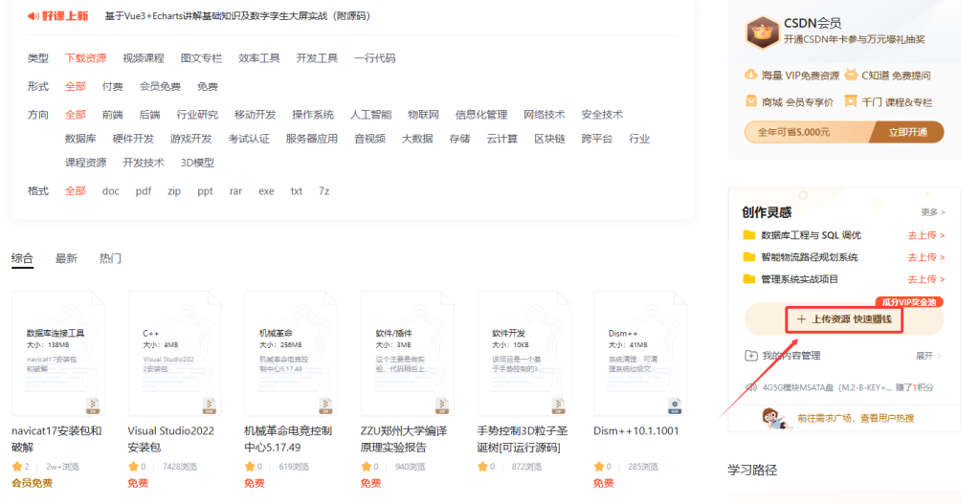Screen dimensions: 980x504
Task: Select 下载资源 type filter
Action: (85, 58)
